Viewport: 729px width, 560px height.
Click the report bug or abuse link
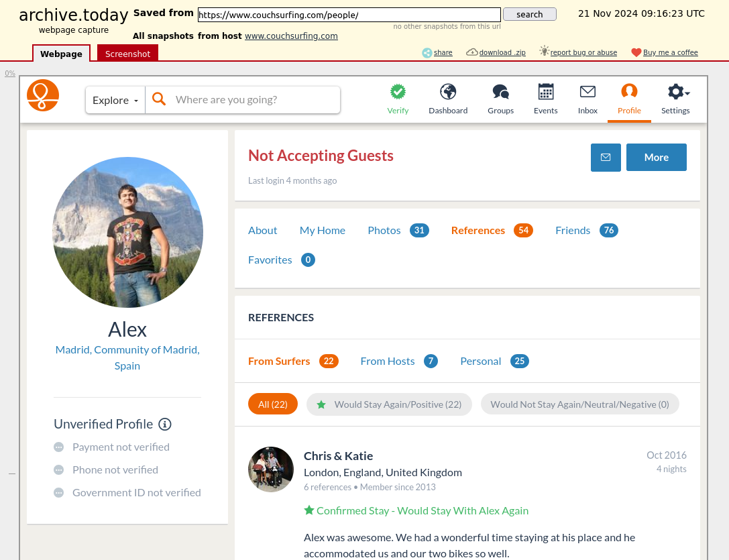click(584, 52)
